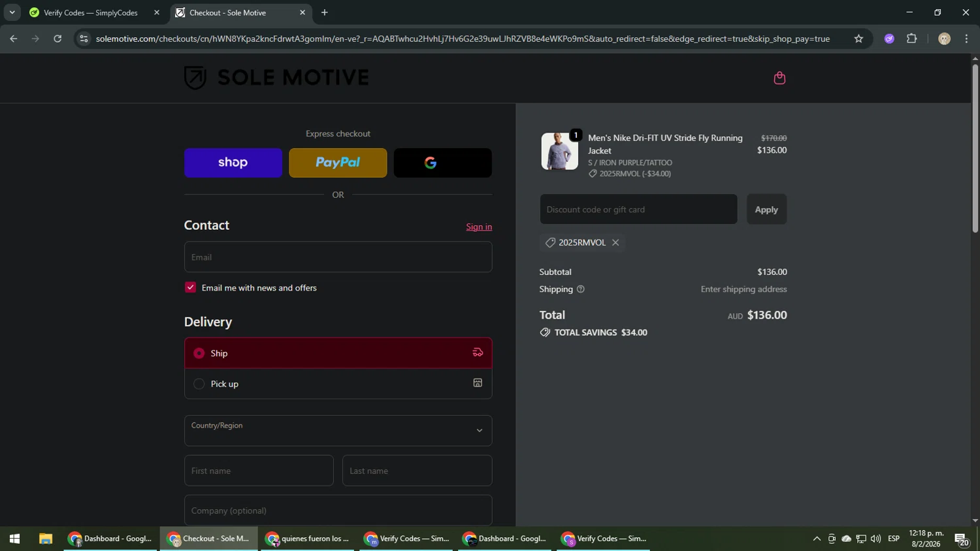Remove the 2025RMVOL discount code
Image resolution: width=980 pixels, height=551 pixels.
615,242
